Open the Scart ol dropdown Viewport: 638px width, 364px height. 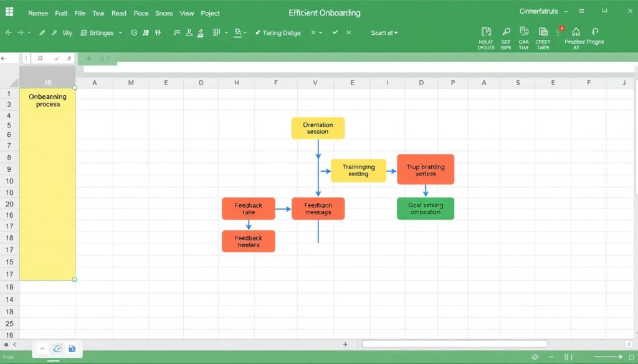point(384,33)
